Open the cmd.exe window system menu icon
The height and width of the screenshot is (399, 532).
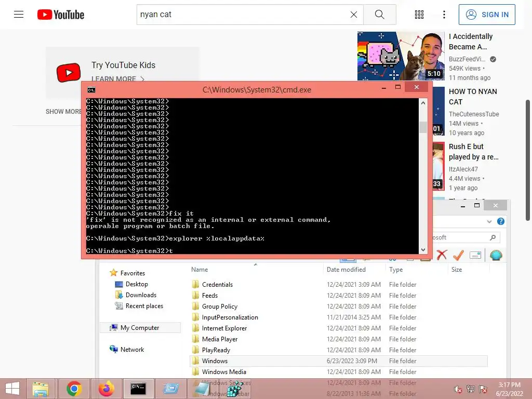pos(91,90)
